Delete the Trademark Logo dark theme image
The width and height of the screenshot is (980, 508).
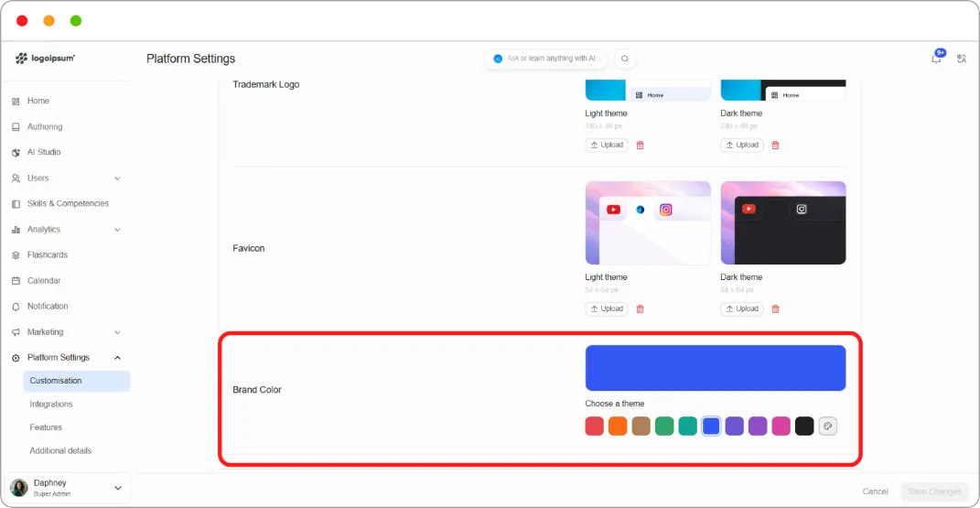(775, 145)
